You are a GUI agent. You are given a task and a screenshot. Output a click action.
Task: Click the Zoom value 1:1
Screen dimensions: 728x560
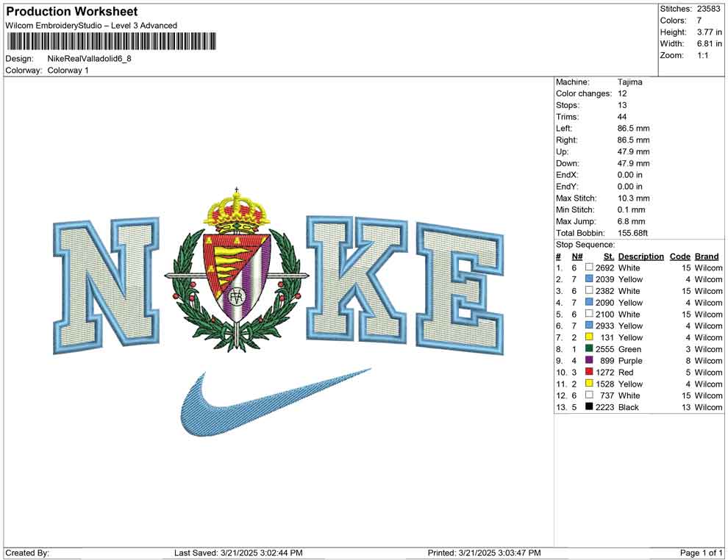tap(702, 55)
